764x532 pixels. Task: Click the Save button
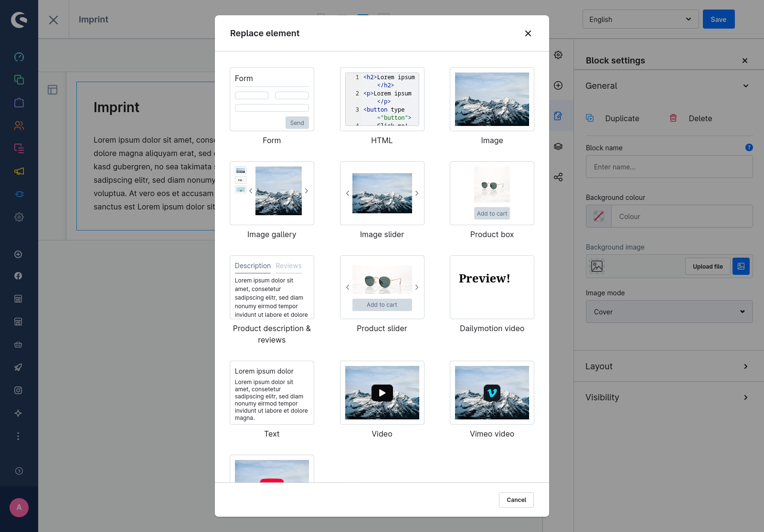(x=719, y=20)
